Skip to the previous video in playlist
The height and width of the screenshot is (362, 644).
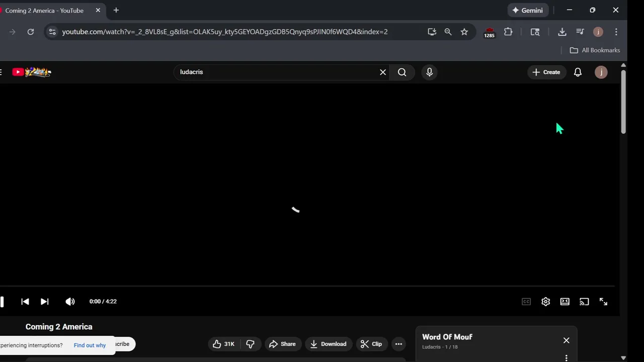pos(25,302)
